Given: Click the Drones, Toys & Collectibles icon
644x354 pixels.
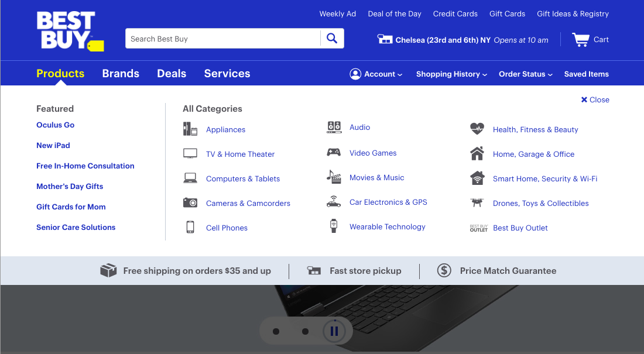Looking at the screenshot, I should pyautogui.click(x=477, y=202).
